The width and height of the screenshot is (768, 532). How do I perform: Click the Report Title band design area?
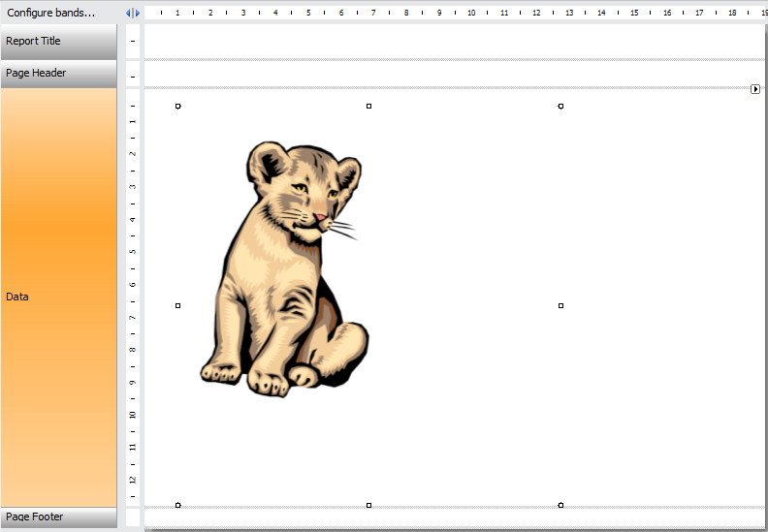(x=455, y=41)
